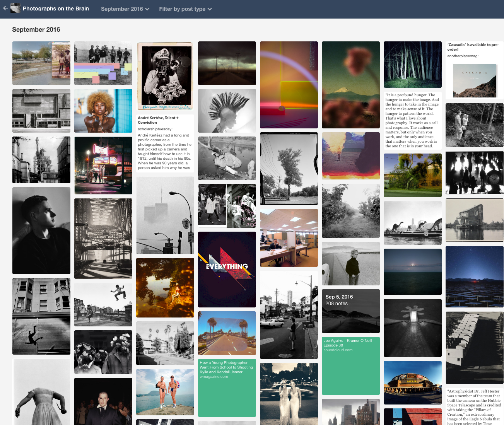Image resolution: width=504 pixels, height=425 pixels.
Task: Open the blurred flower and mountain image
Action: point(351,85)
